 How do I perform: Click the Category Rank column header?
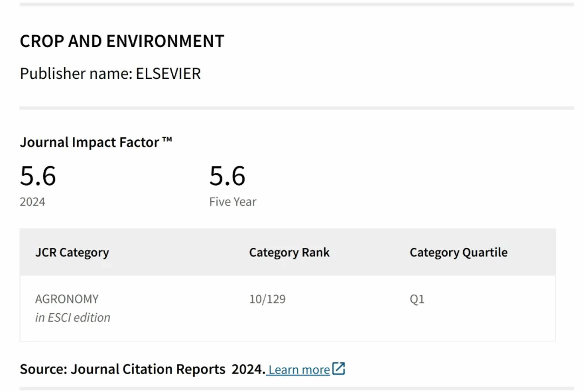[289, 252]
